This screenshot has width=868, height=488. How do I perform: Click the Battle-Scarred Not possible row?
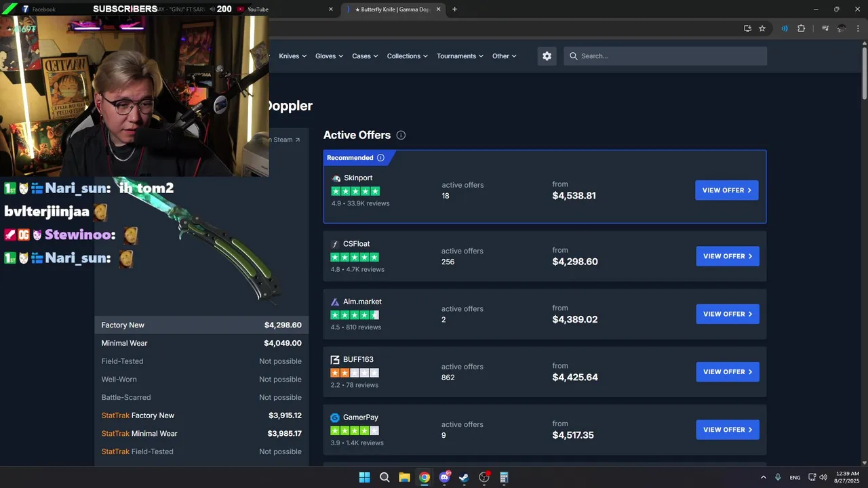[201, 397]
